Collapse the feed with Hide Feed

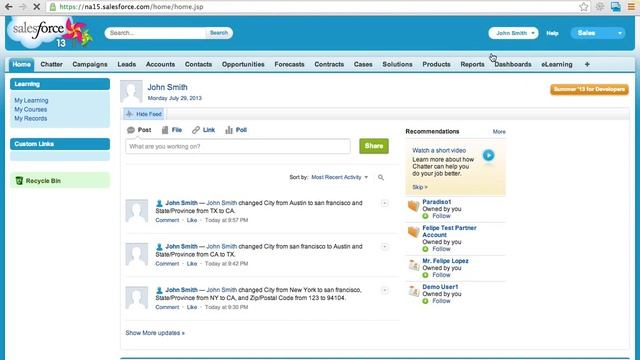click(144, 114)
